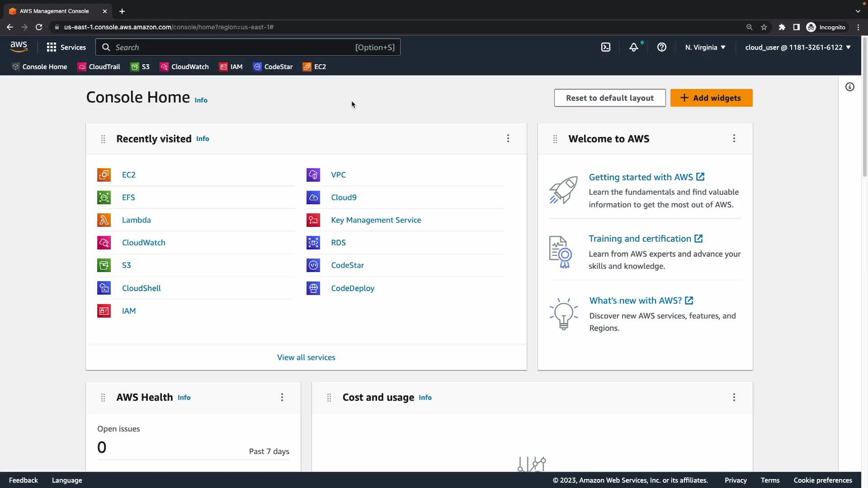Expand the cloud_user account dropdown

798,47
